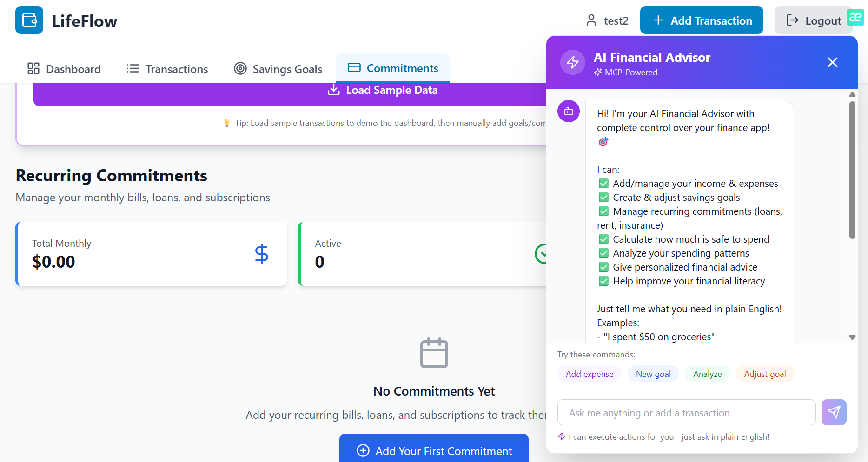Screen dimensions: 868x462
Task: Click the Active count 0
Action: pyautogui.click(x=320, y=262)
